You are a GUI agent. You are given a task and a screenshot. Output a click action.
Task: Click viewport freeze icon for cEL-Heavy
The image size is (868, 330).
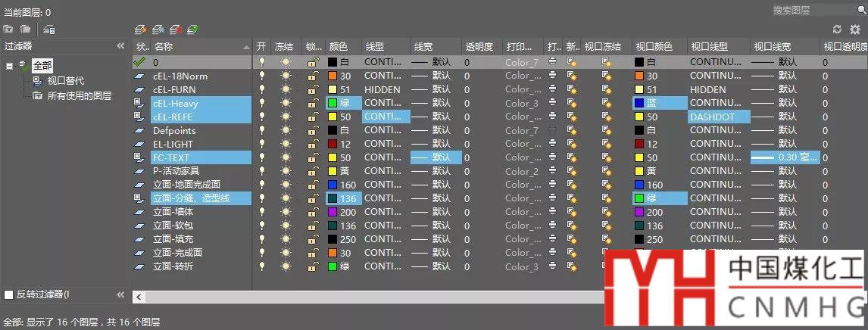point(607,103)
